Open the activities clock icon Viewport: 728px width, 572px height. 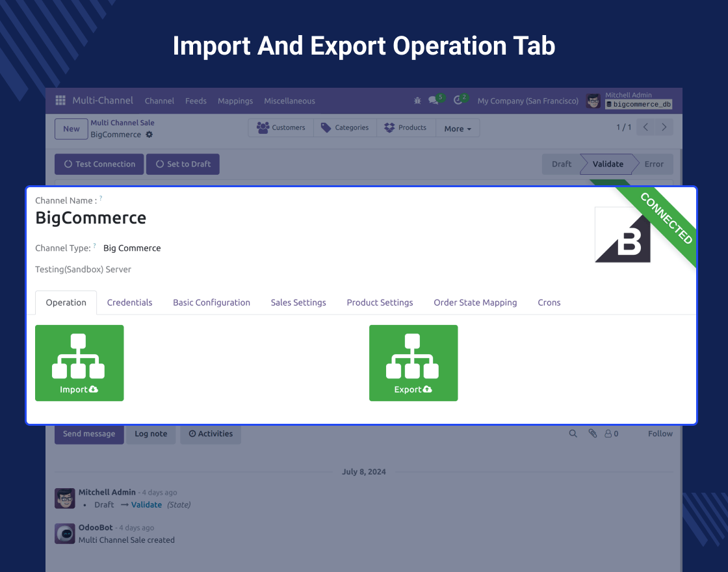click(458, 100)
